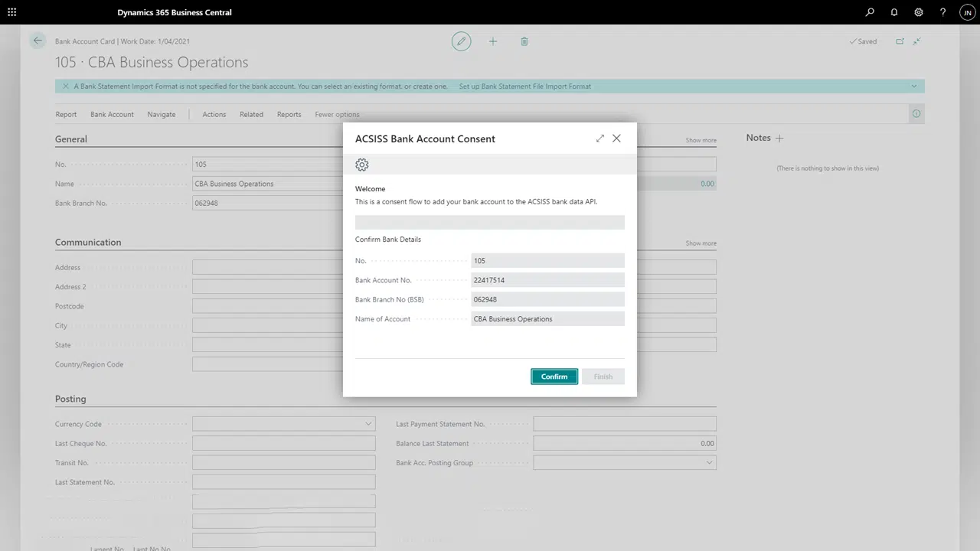
Task: Click the search magnifier icon
Action: pos(870,12)
